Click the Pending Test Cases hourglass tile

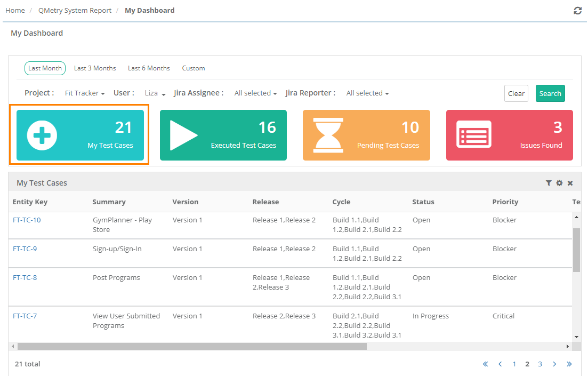click(x=366, y=135)
